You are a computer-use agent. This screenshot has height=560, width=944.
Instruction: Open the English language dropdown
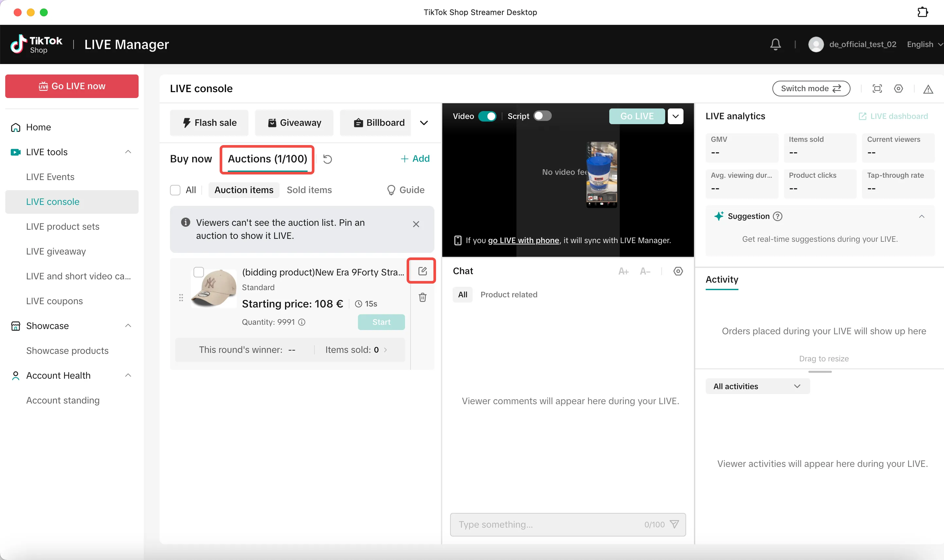[x=925, y=44]
